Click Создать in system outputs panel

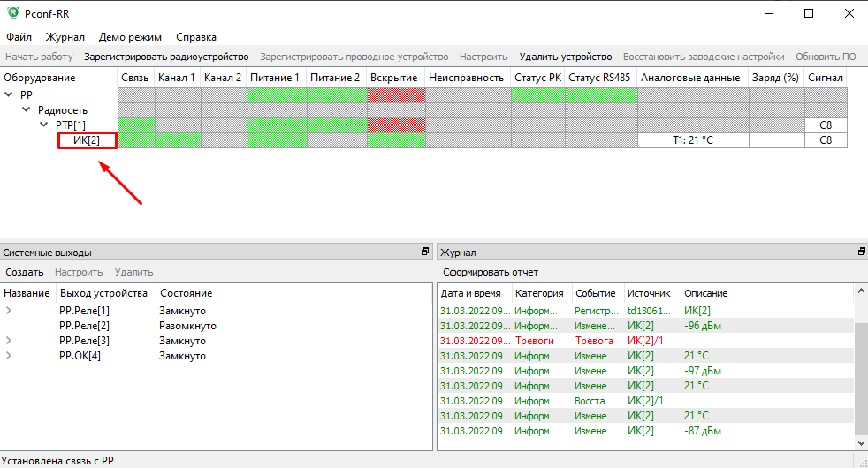tap(24, 272)
